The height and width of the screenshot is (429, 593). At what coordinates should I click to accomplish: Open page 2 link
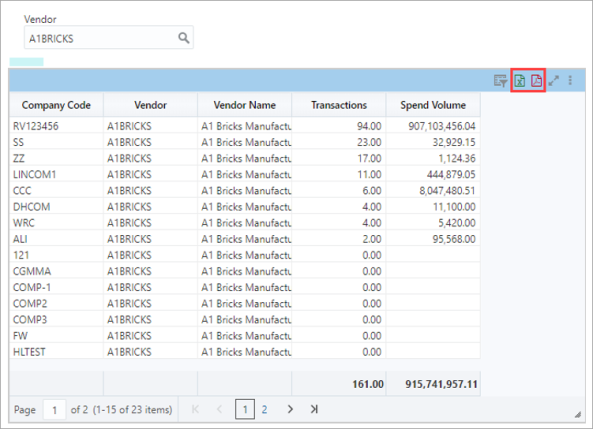tap(264, 409)
